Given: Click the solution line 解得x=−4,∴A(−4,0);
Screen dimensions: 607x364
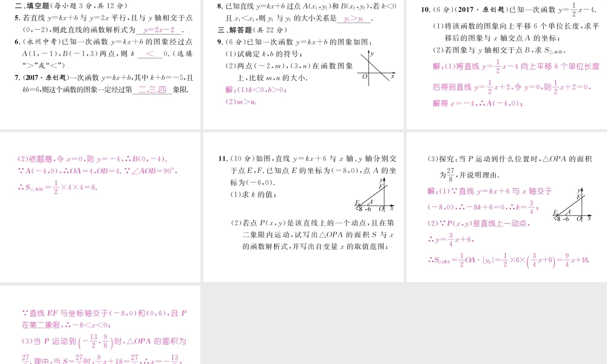Looking at the screenshot, I should (478, 103).
